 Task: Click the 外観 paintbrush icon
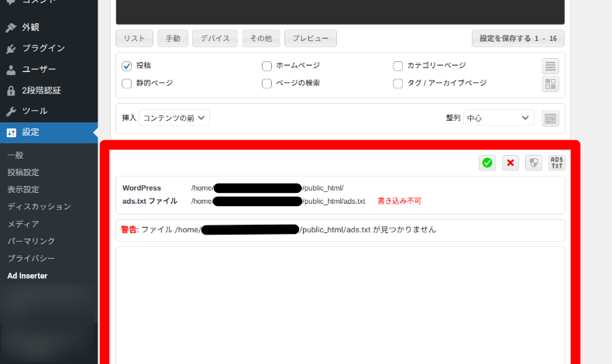tap(11, 27)
